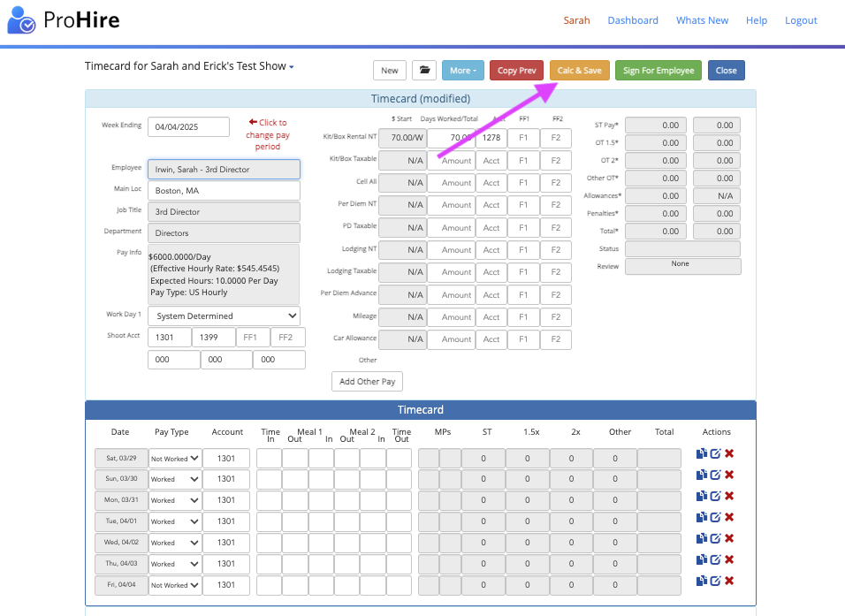Open Pay Type dropdown for Sun, 03/30
Screen dimensions: 845x616
[175, 479]
